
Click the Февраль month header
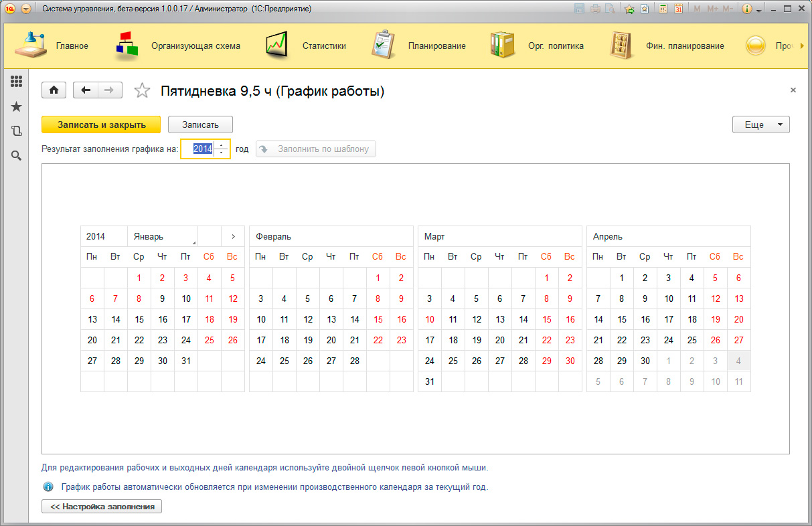331,236
